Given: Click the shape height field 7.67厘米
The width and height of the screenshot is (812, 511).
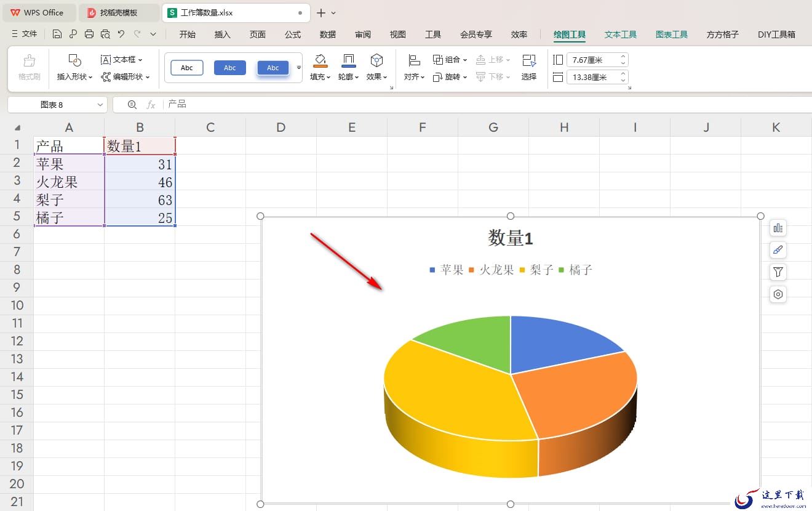Looking at the screenshot, I should click(x=592, y=60).
